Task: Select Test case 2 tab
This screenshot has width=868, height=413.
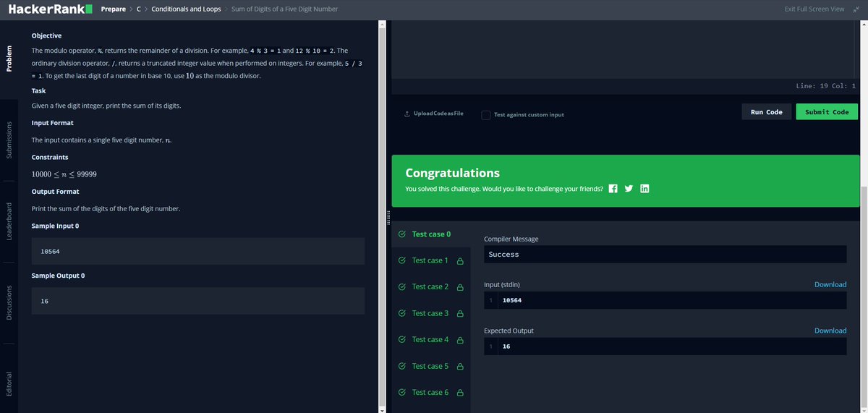Action: (430, 286)
